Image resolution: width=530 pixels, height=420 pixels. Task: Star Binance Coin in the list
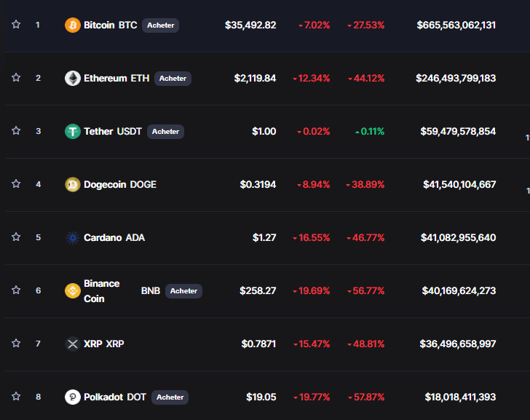pyautogui.click(x=16, y=290)
